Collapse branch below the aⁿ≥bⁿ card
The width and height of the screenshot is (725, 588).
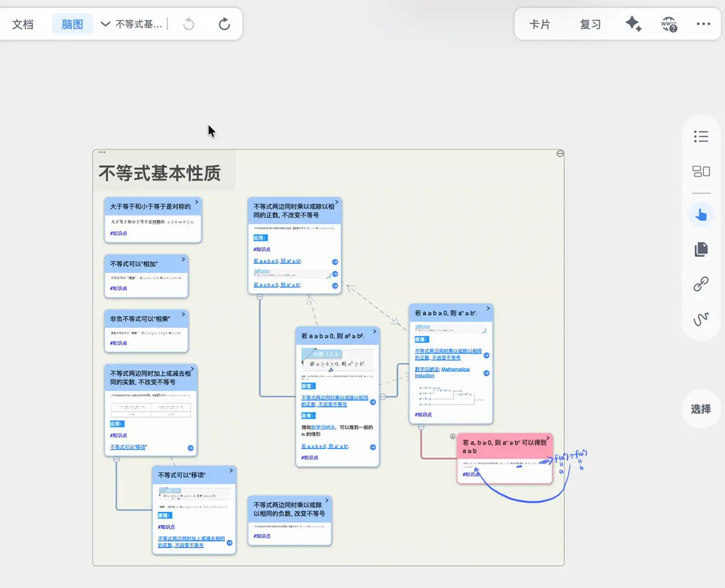(421, 427)
